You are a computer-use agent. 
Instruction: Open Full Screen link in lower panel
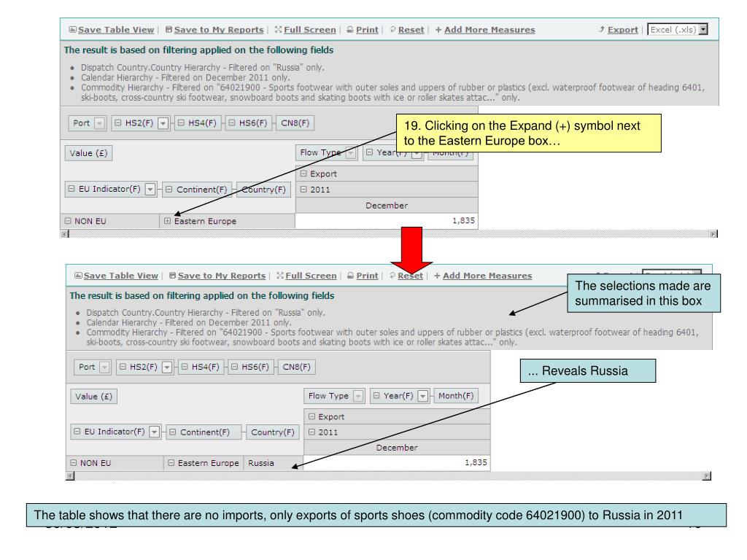pos(311,276)
